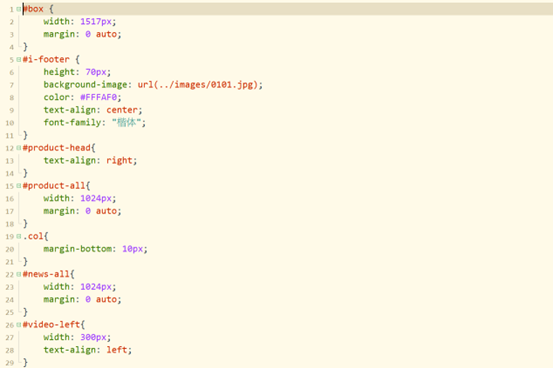Click the url(../images/0101.jpg) path
The width and height of the screenshot is (553, 368).
click(x=199, y=85)
